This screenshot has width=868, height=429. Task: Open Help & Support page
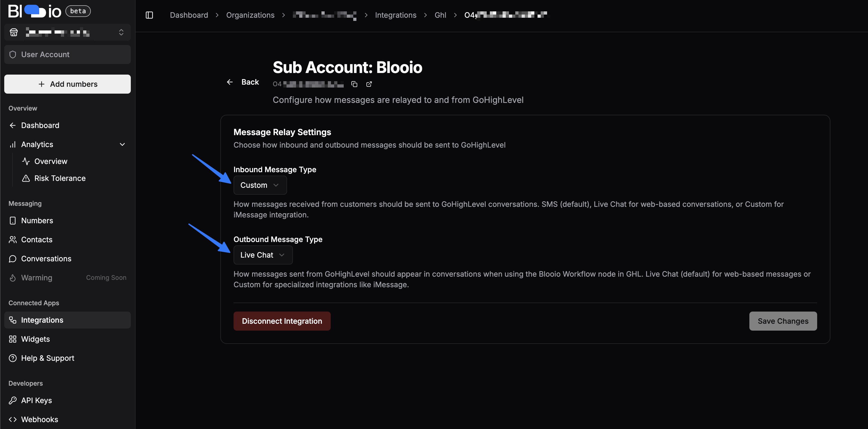(68, 358)
